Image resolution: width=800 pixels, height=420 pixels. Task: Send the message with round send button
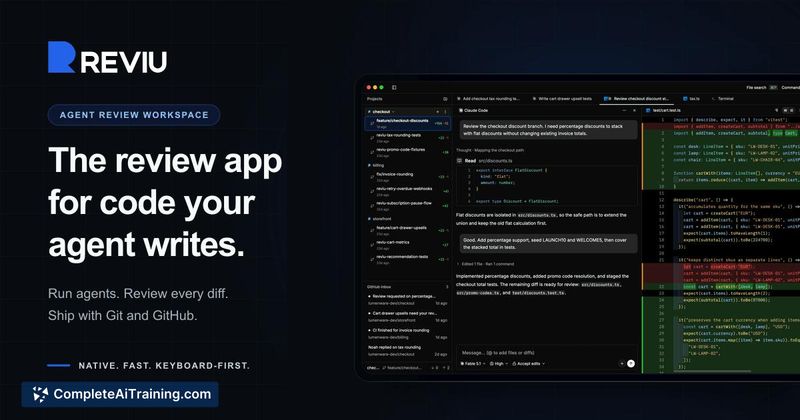[x=631, y=363]
